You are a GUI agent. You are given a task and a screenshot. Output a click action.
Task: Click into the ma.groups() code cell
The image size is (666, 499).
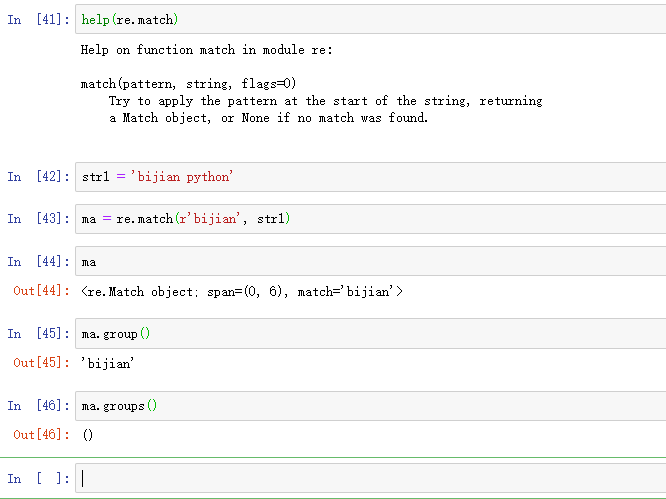tap(370, 406)
